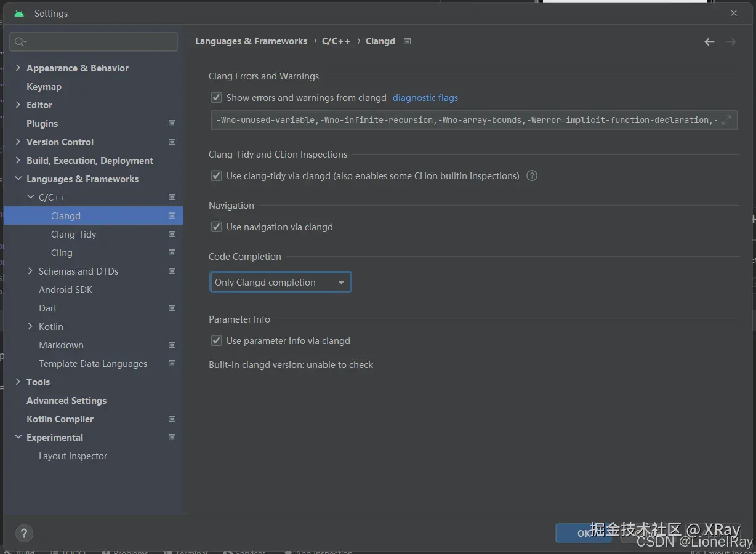Expand the Tools section
The image size is (756, 554).
click(18, 382)
